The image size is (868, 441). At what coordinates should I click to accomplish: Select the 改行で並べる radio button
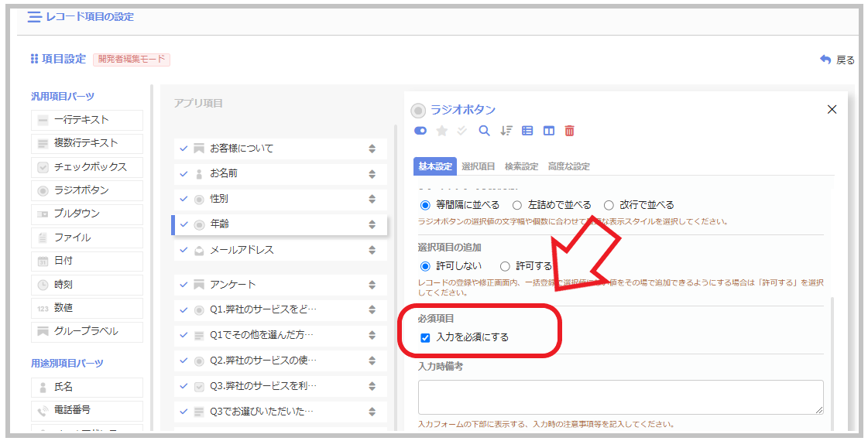coord(609,205)
